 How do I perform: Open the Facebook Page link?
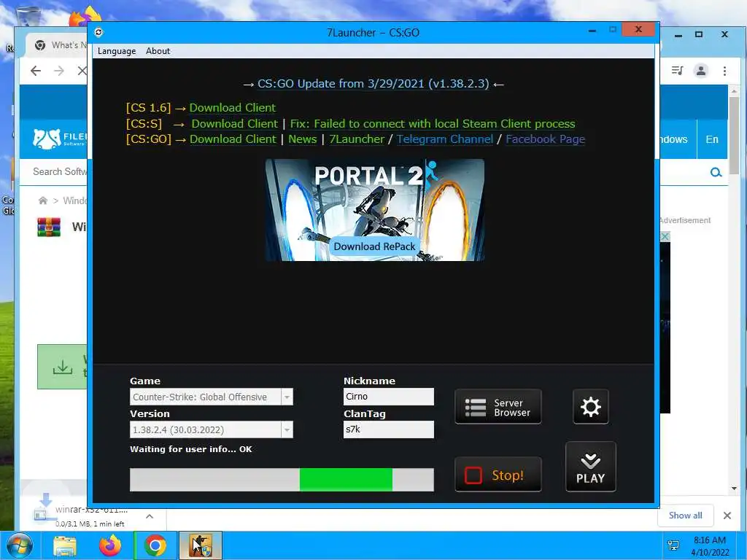[546, 139]
